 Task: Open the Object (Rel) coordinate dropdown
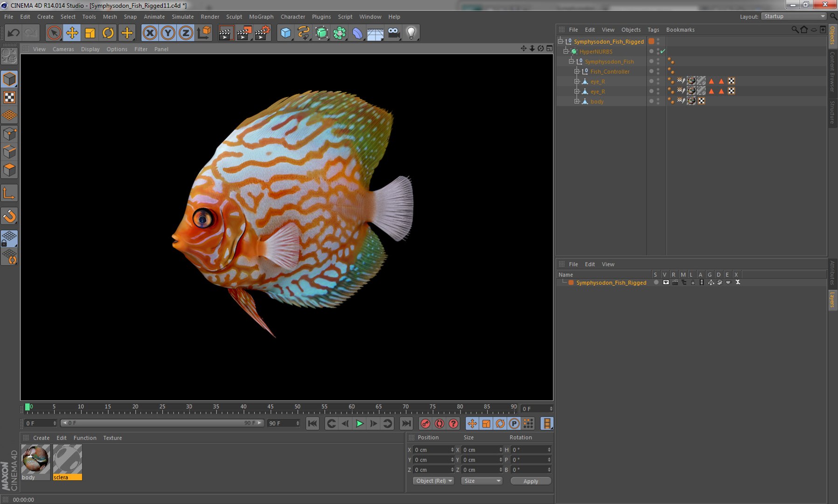click(433, 481)
